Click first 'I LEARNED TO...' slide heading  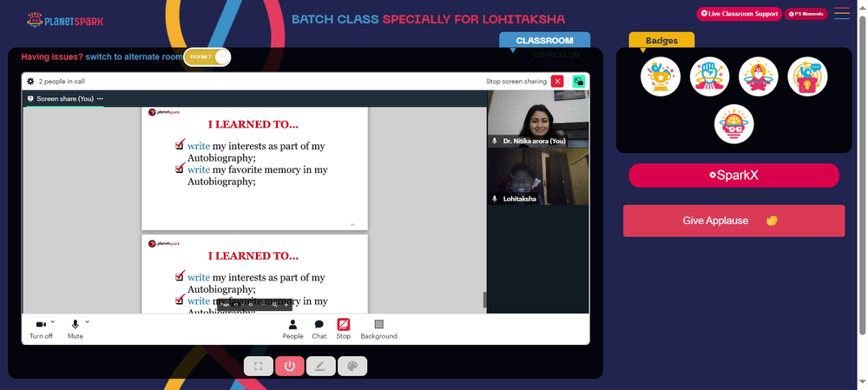[253, 125]
